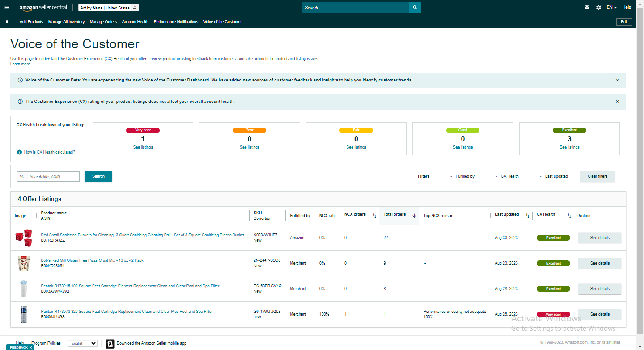
Task: Focus the top search field
Action: 356,8
